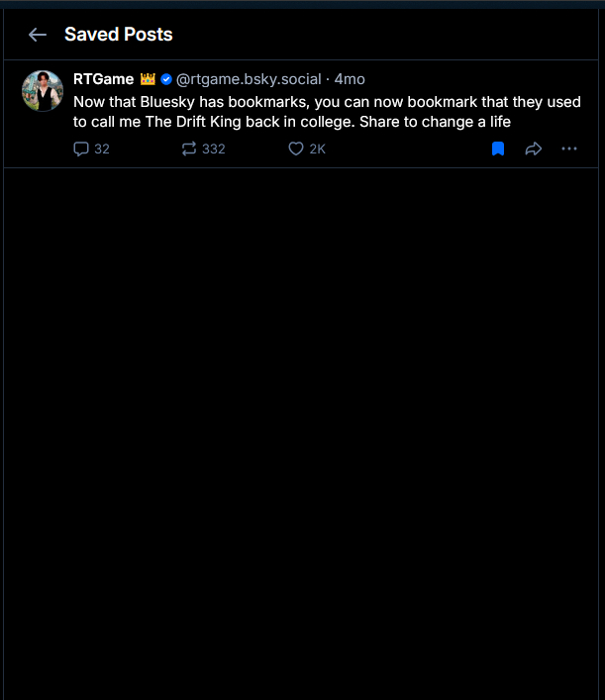
Task: Click the blue verified badge
Action: [x=166, y=79]
